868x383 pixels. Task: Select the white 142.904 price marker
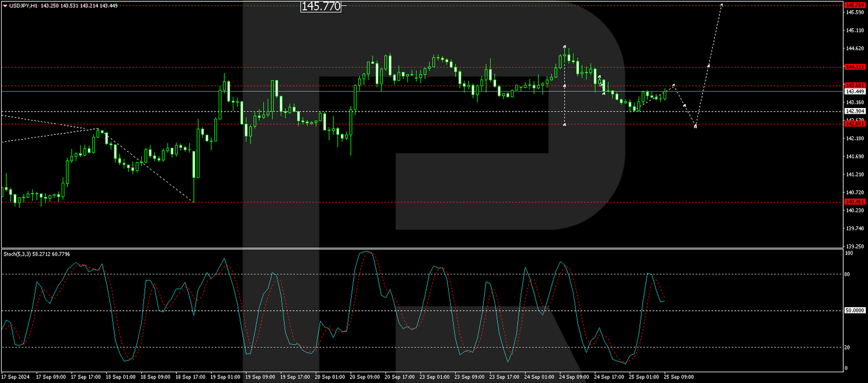[x=854, y=111]
